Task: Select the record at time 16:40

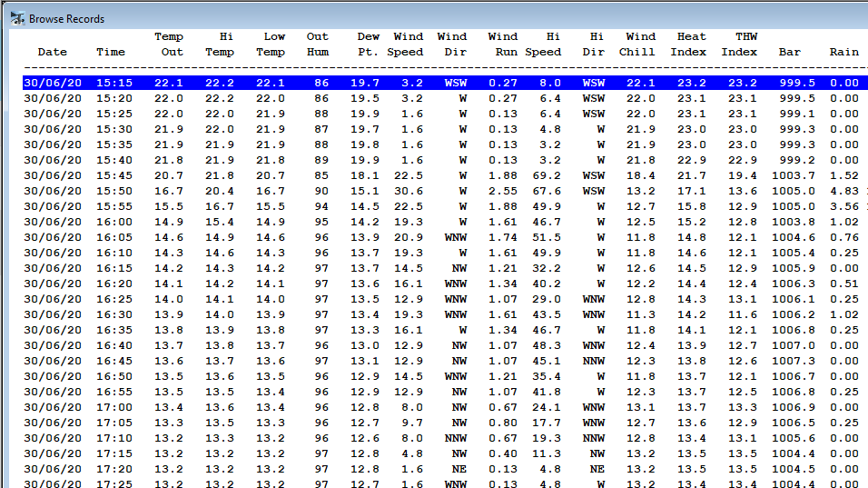Action: (445, 345)
